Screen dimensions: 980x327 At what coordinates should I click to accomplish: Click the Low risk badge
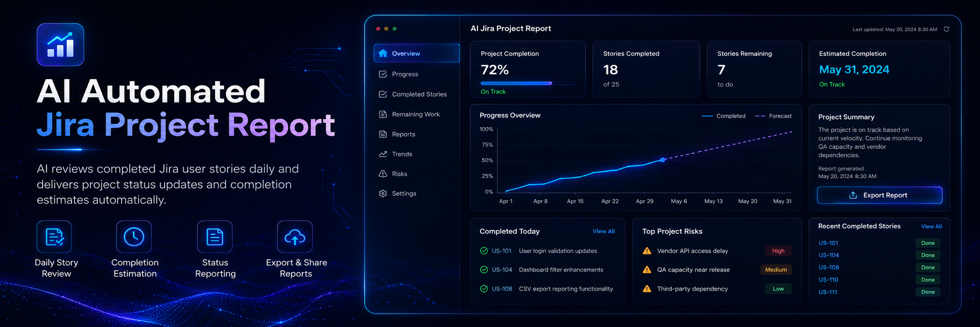pos(778,289)
